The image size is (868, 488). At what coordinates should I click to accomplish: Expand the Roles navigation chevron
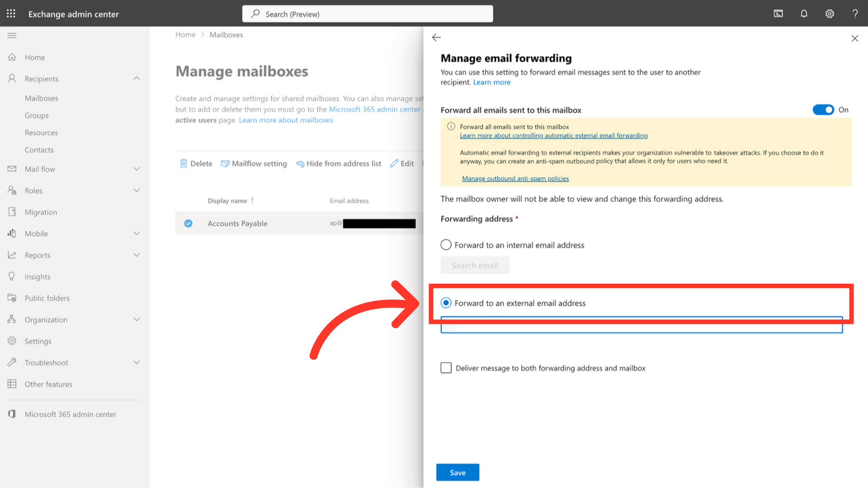point(137,191)
